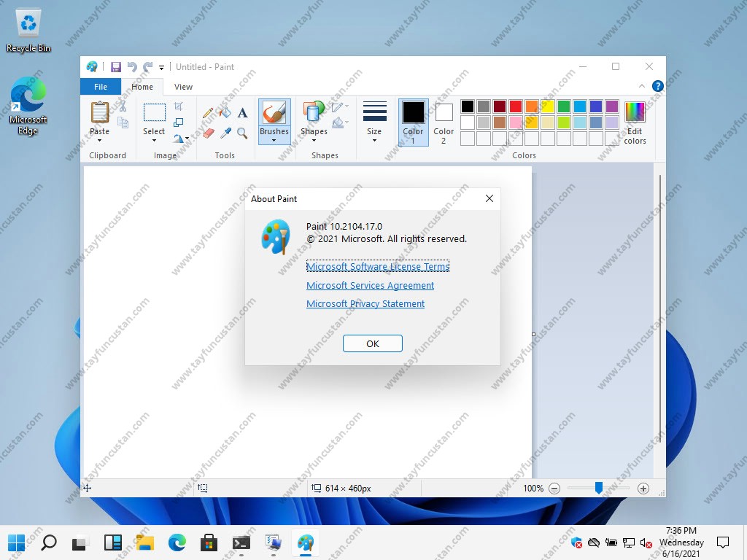Open Microsoft Store from taskbar
747x560 pixels.
pyautogui.click(x=209, y=542)
